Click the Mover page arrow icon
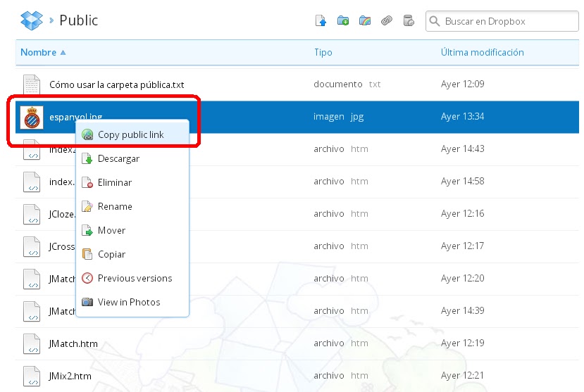The width and height of the screenshot is (584, 392). [87, 231]
